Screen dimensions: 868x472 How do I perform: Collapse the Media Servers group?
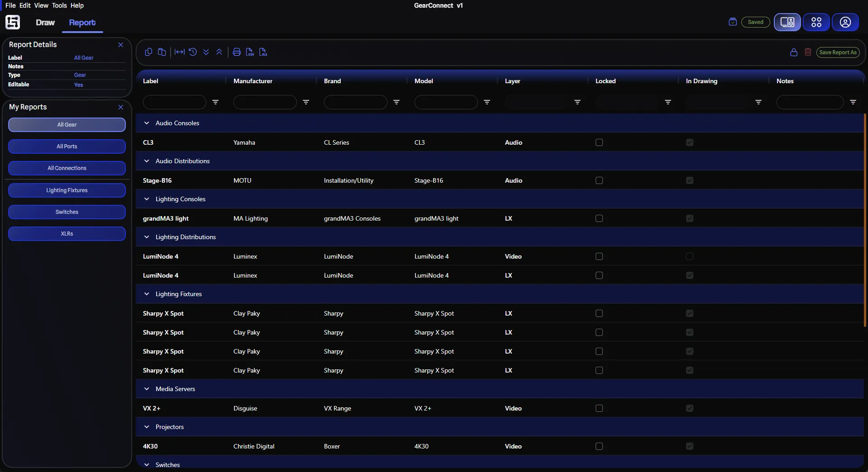click(147, 389)
